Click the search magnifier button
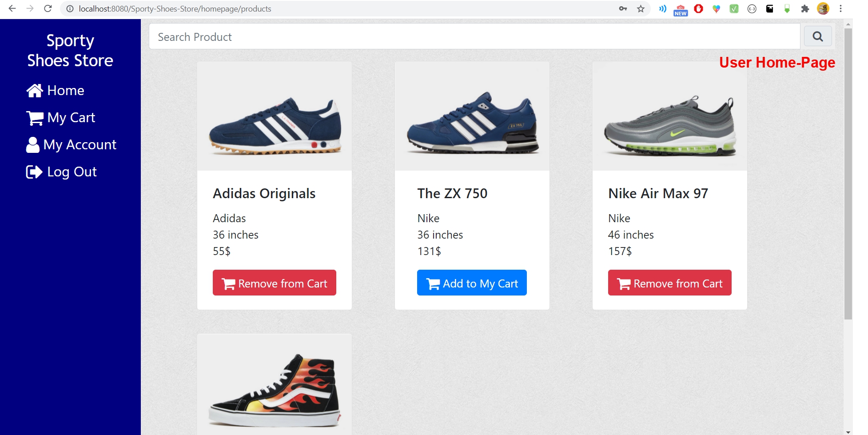This screenshot has width=868, height=435. pyautogui.click(x=817, y=36)
